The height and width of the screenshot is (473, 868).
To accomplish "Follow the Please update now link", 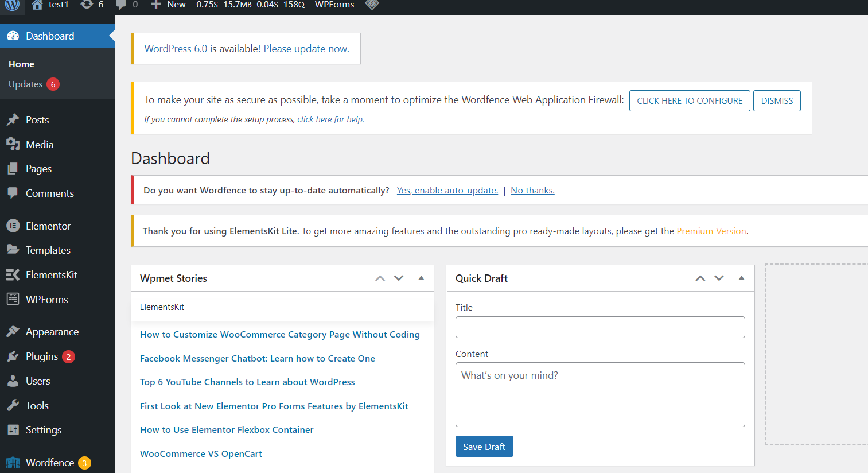I will point(305,49).
